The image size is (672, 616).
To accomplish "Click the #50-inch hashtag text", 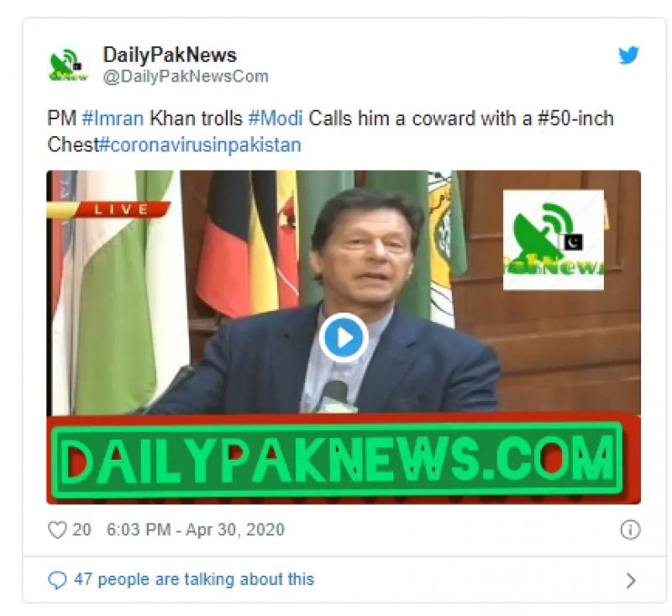I will click(x=575, y=118).
